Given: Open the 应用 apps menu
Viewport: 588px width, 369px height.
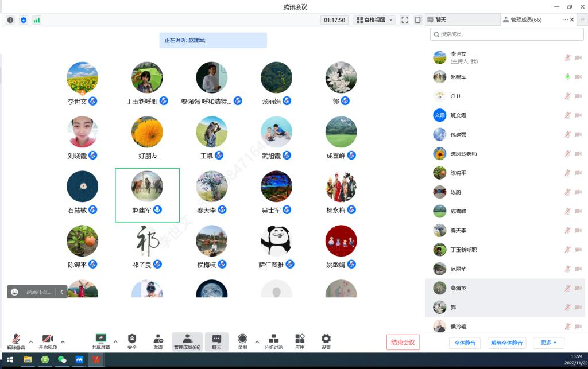Looking at the screenshot, I should pos(300,341).
